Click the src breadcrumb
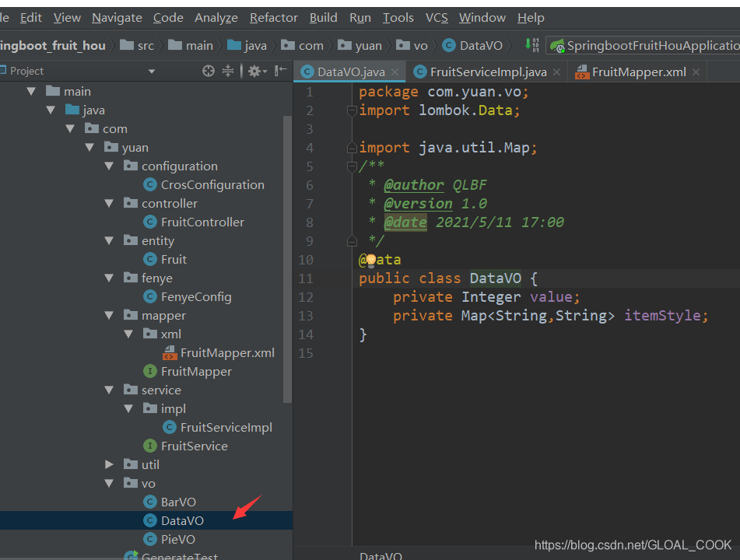 pyautogui.click(x=137, y=46)
